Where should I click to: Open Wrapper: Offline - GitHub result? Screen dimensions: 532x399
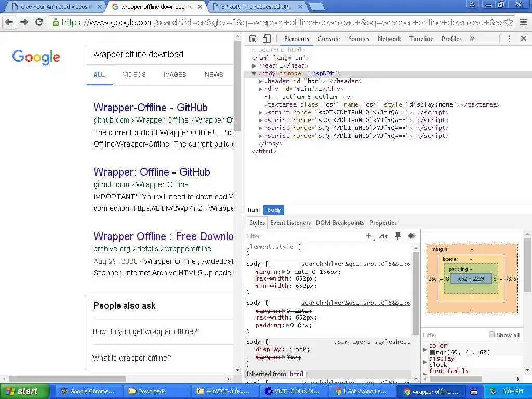(152, 172)
